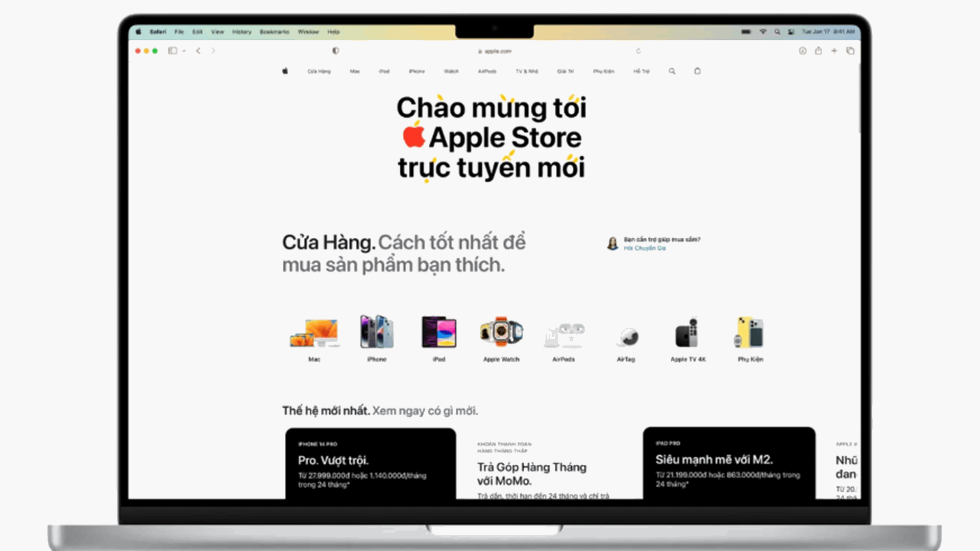Click the iPad product icon
980x551 pixels.
pos(439,332)
